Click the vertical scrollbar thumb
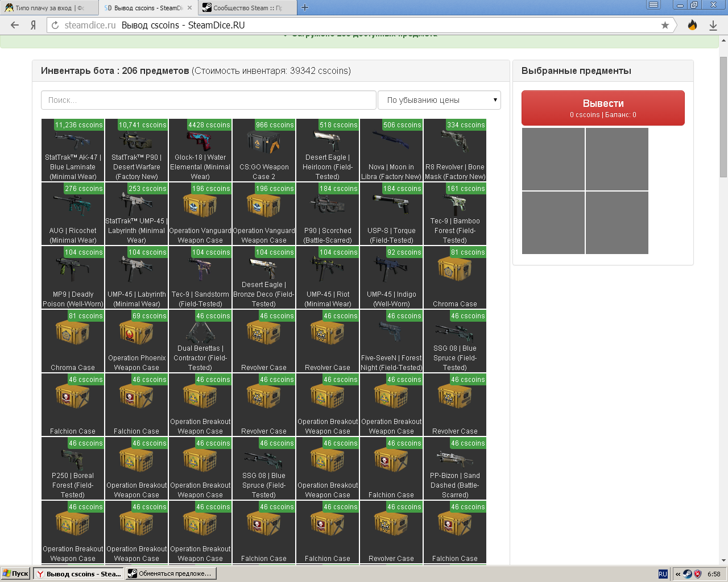Image resolution: width=728 pixels, height=582 pixels. (723, 117)
